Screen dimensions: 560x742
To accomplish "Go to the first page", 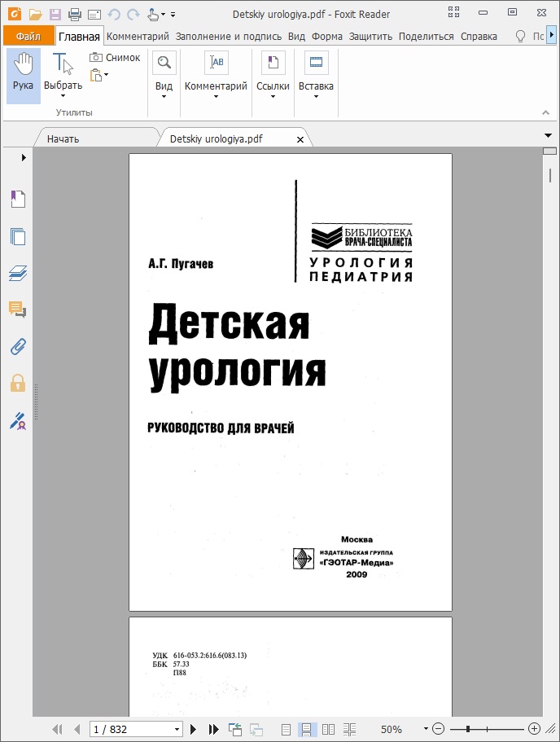I will pos(57,729).
